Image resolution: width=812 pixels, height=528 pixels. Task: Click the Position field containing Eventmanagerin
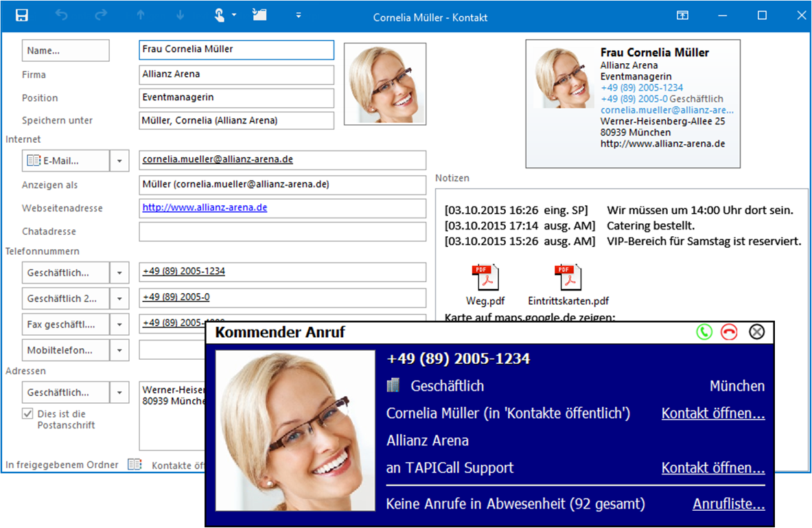coord(236,98)
